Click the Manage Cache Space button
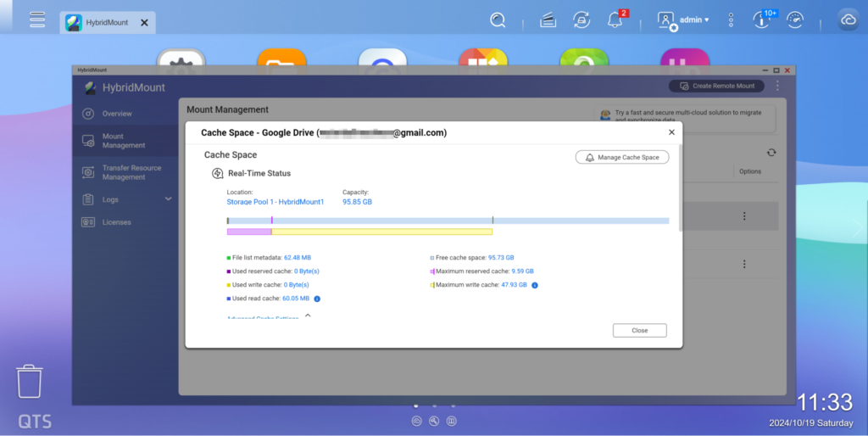The height and width of the screenshot is (436, 868). point(622,157)
